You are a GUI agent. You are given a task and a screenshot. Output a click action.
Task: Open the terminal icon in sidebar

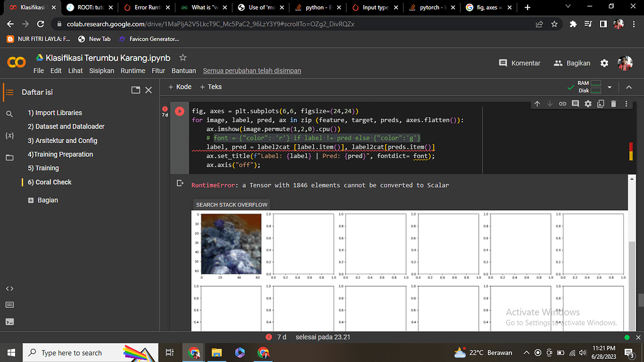tap(9, 322)
